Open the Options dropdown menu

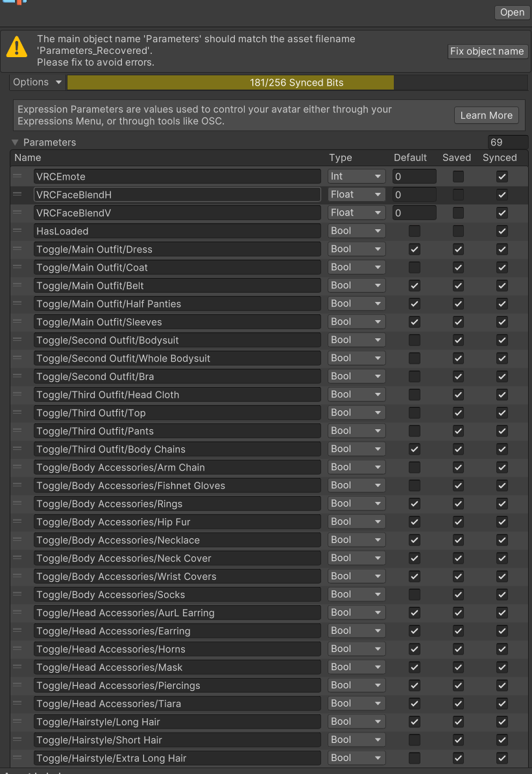(x=37, y=82)
